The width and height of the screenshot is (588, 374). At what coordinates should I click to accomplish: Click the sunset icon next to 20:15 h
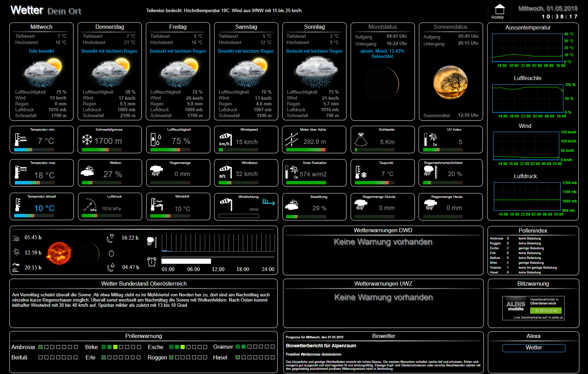tap(16, 268)
